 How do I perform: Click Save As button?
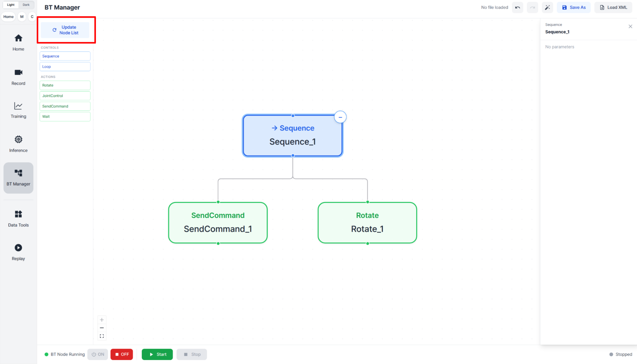coord(573,7)
